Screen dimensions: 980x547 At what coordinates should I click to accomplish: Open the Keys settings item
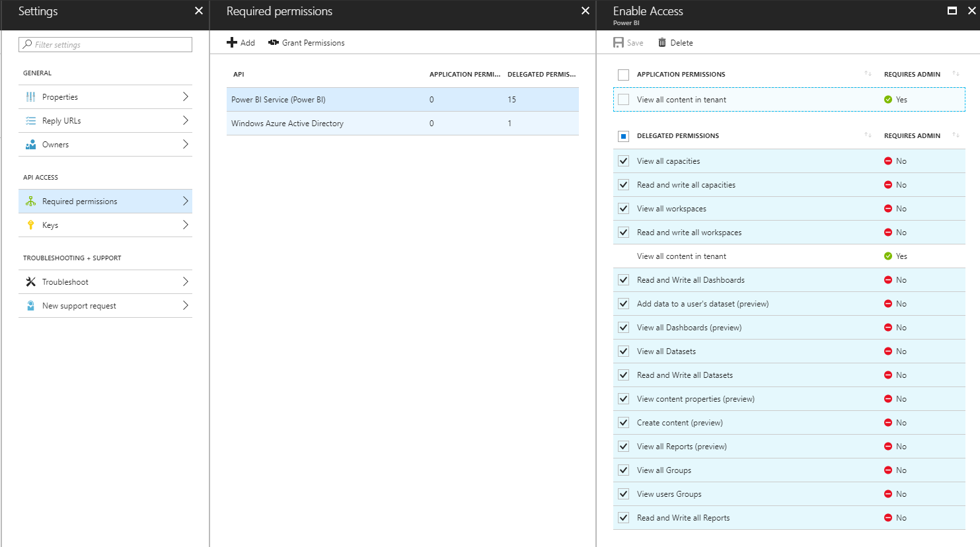click(105, 225)
